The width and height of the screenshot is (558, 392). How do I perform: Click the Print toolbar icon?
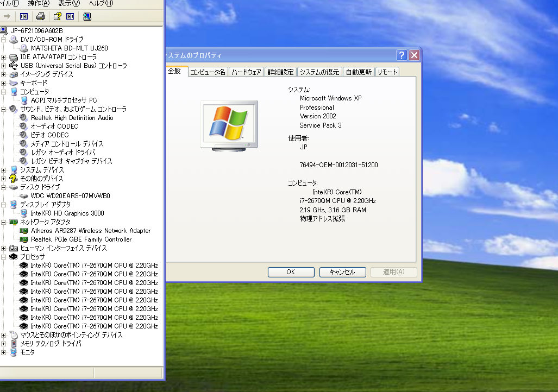[x=41, y=16]
